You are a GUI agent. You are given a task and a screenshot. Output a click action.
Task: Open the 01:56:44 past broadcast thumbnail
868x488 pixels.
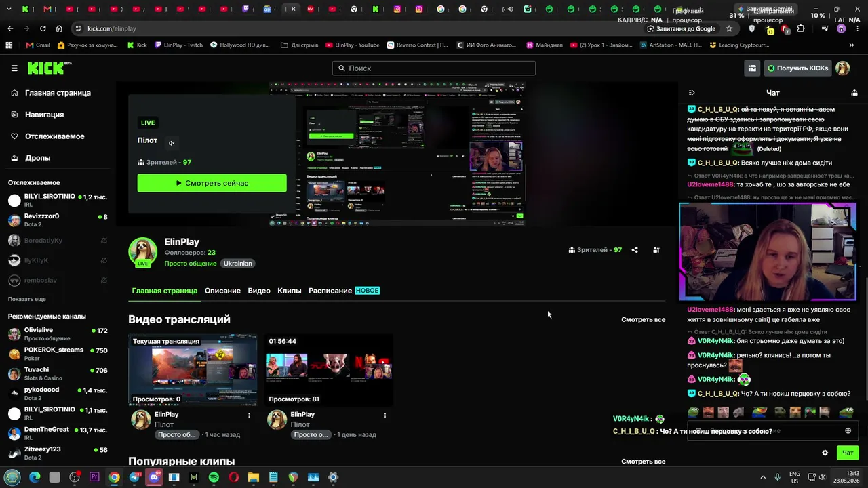pyautogui.click(x=329, y=370)
